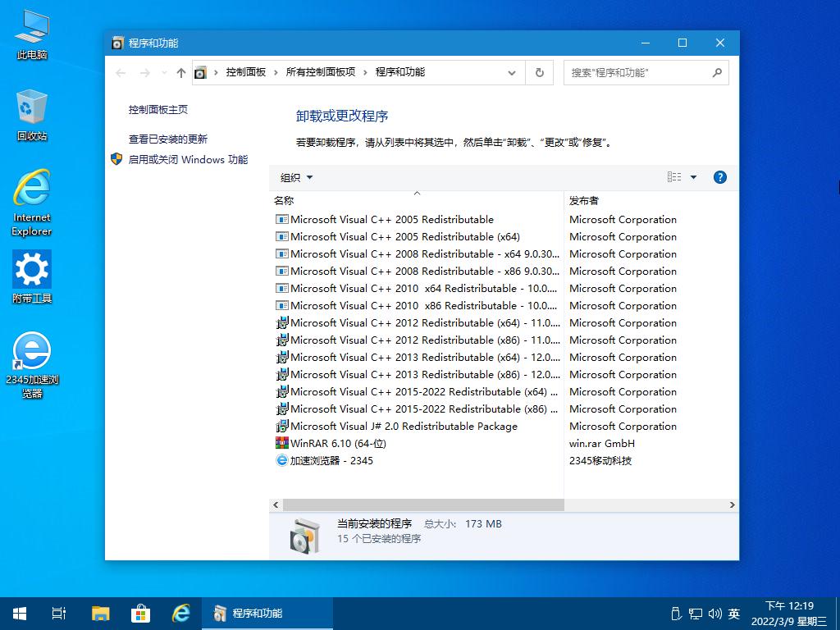Click the win.rar GmbH publisher cell

[602, 444]
